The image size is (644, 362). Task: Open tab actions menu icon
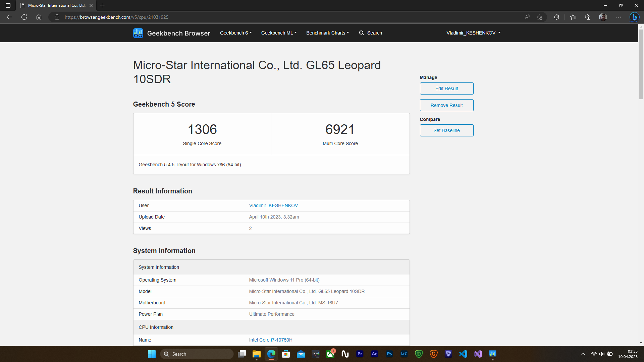pos(8,5)
